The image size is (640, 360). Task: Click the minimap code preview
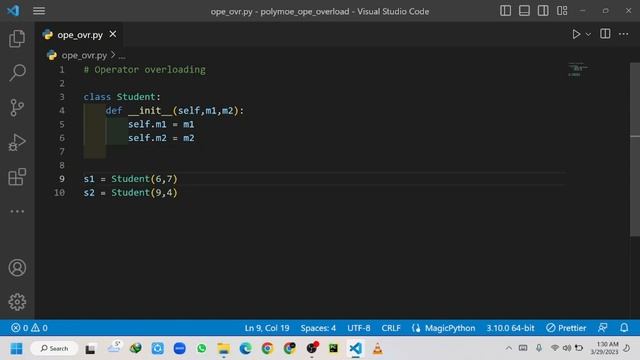578,70
